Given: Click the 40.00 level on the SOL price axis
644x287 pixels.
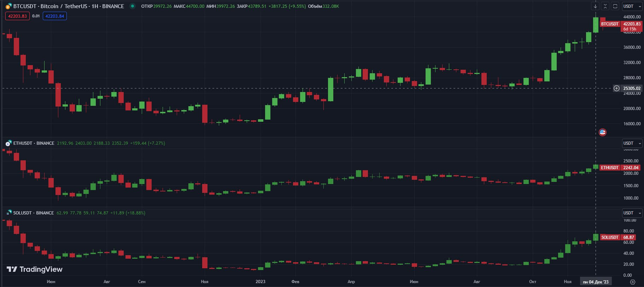Looking at the screenshot, I should (x=628, y=253).
